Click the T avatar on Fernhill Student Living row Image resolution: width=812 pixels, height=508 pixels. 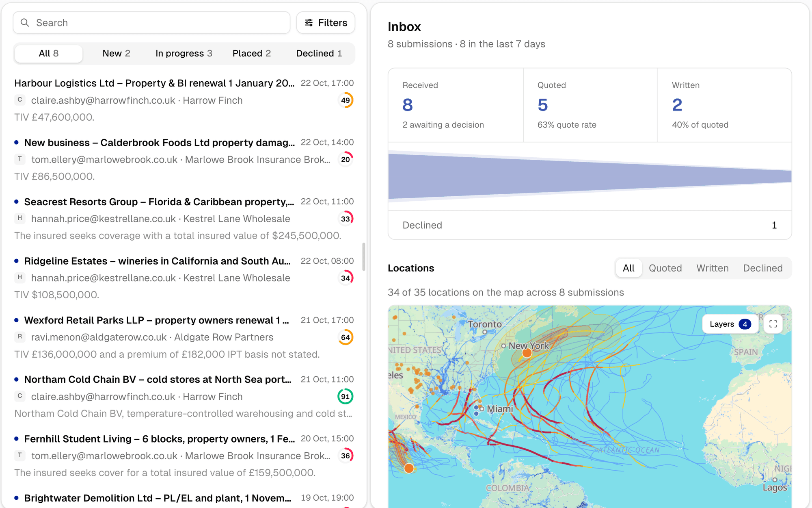pyautogui.click(x=20, y=456)
